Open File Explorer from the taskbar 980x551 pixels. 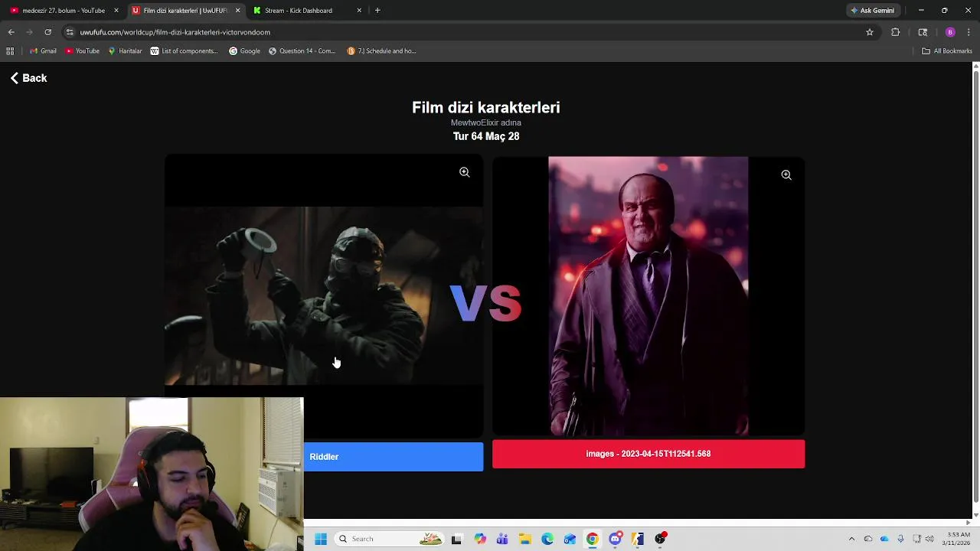pos(524,539)
